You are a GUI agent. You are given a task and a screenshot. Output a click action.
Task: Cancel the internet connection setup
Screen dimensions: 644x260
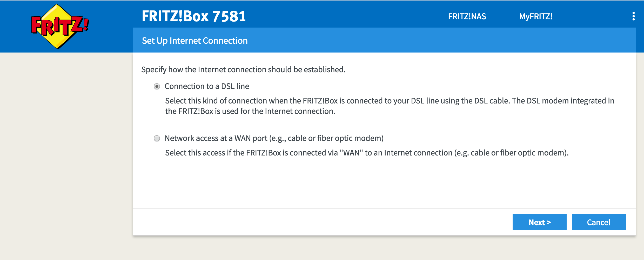coord(599,222)
